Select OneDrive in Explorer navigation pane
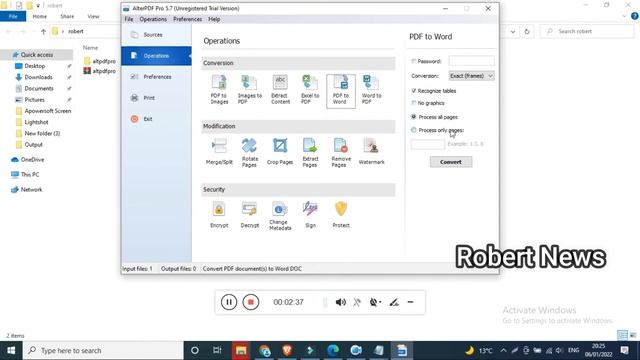This screenshot has width=640, height=360. [32, 160]
